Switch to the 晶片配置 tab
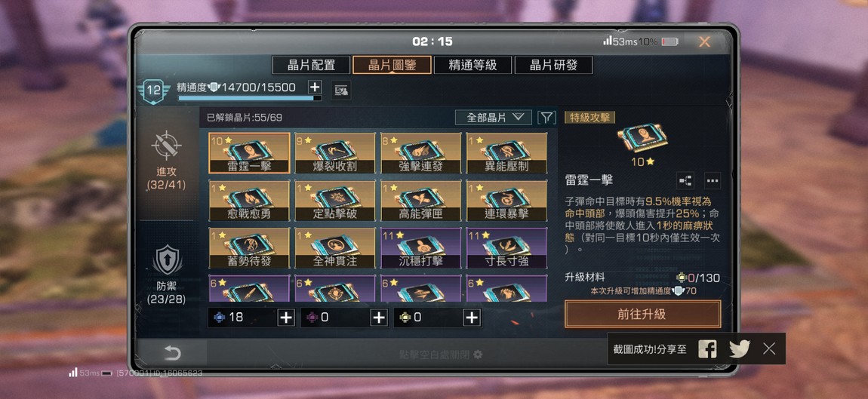This screenshot has width=868, height=399. (x=311, y=65)
